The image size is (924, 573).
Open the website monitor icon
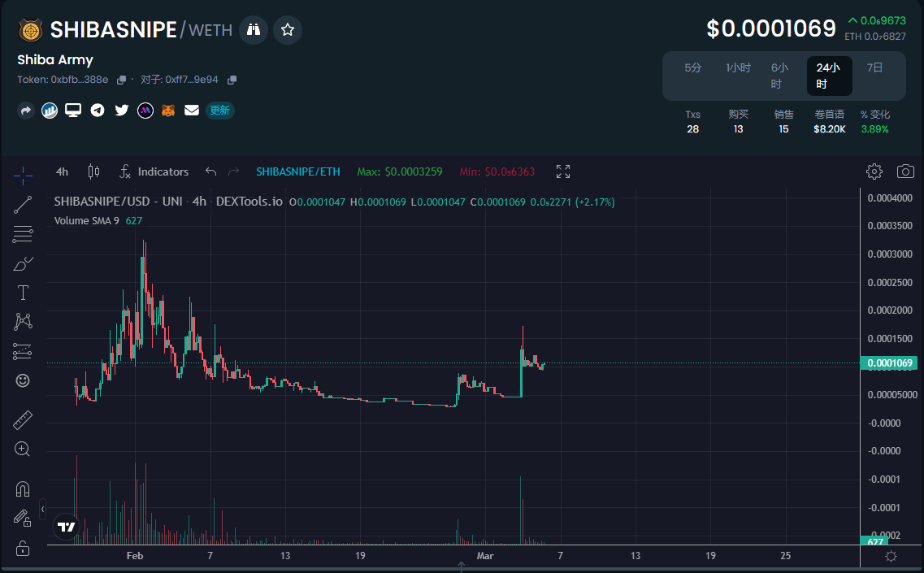73,111
